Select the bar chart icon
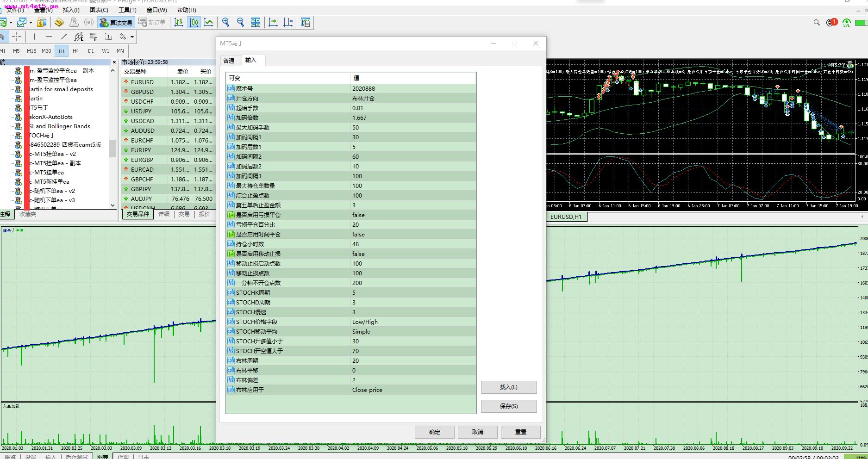868x459 pixels. pyautogui.click(x=179, y=22)
